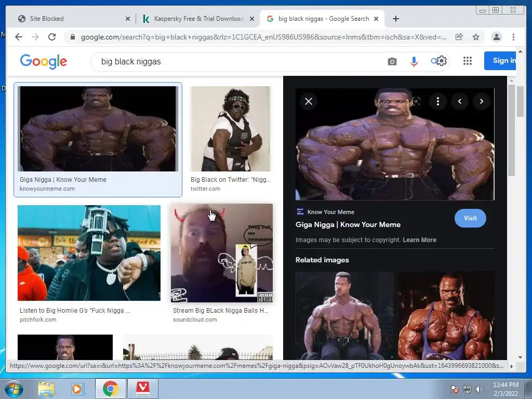Open preview panel three-dot options
This screenshot has height=399, width=532.
coord(437,101)
